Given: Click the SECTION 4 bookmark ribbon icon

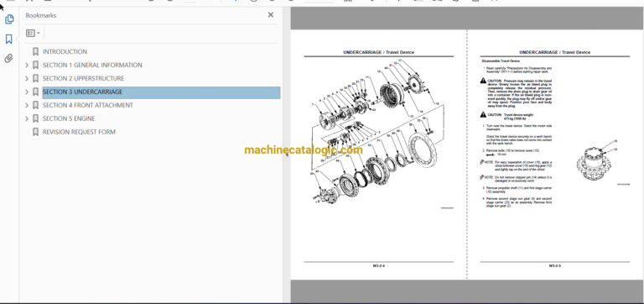Looking at the screenshot, I should click(x=36, y=105).
